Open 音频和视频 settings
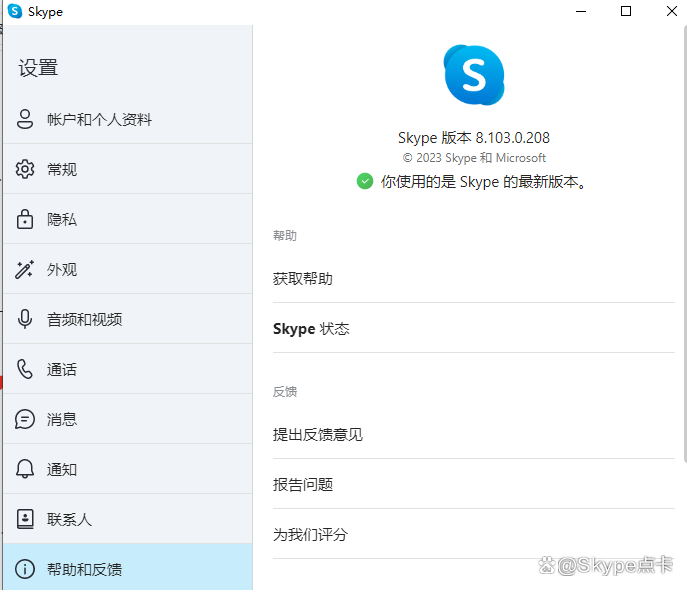This screenshot has height=590, width=687. point(128,319)
